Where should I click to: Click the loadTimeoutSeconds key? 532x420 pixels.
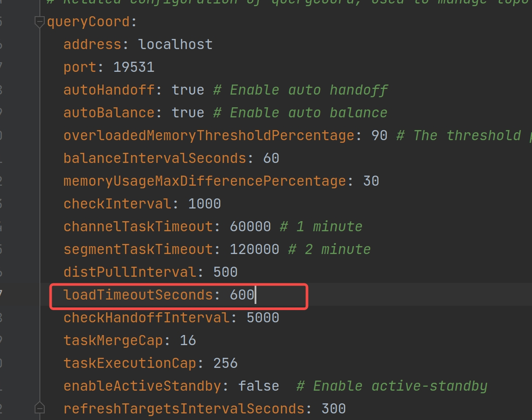(x=138, y=295)
